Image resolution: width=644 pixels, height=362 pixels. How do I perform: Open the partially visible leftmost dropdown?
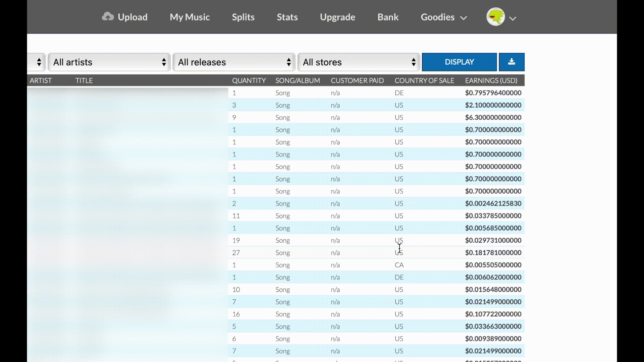click(x=37, y=62)
